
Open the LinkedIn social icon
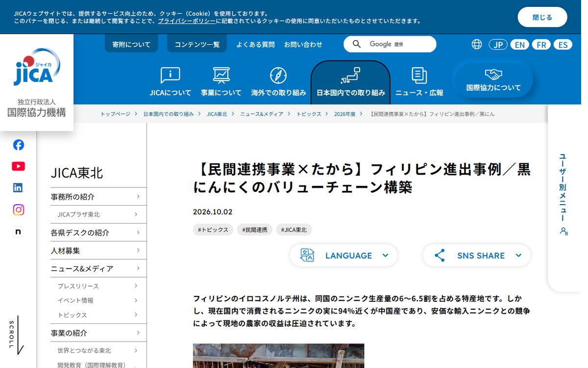(18, 188)
